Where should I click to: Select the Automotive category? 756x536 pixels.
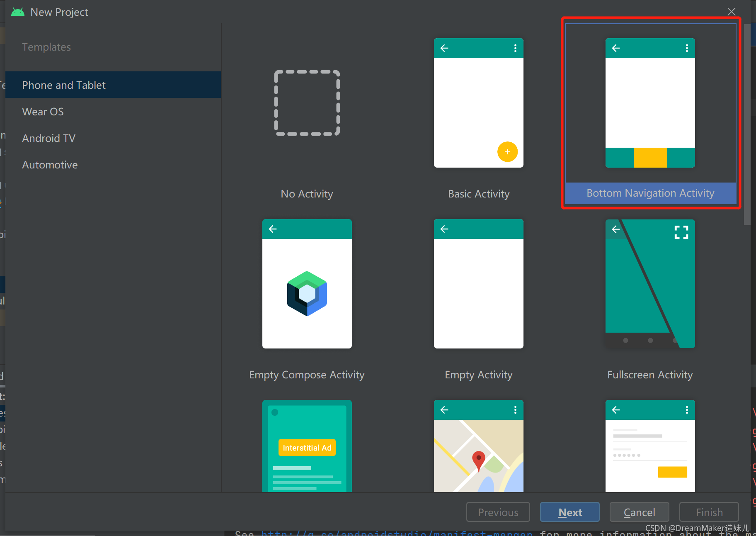click(x=50, y=164)
